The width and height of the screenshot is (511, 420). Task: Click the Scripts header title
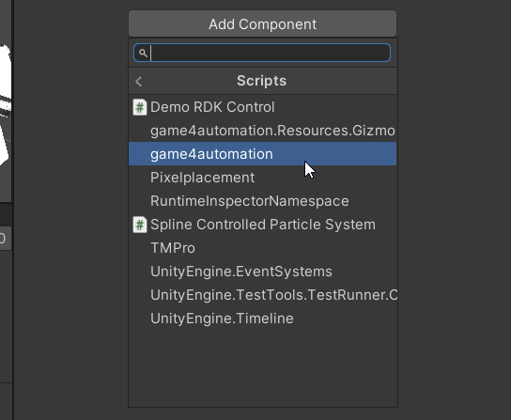[262, 81]
